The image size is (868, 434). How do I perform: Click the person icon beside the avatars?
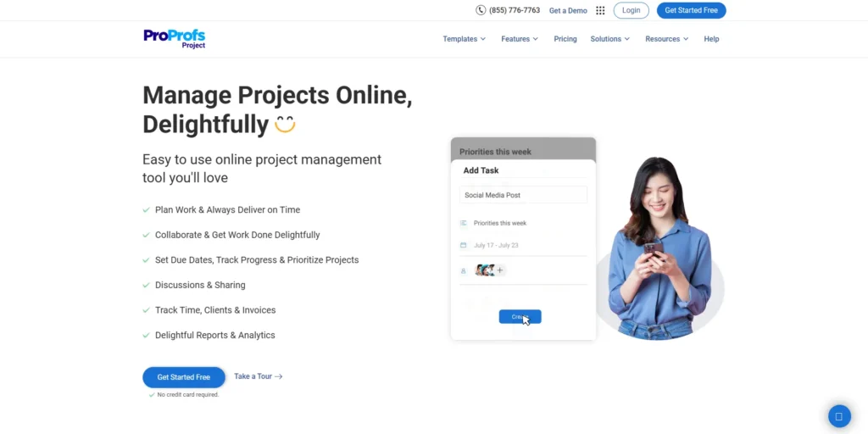[x=464, y=271]
